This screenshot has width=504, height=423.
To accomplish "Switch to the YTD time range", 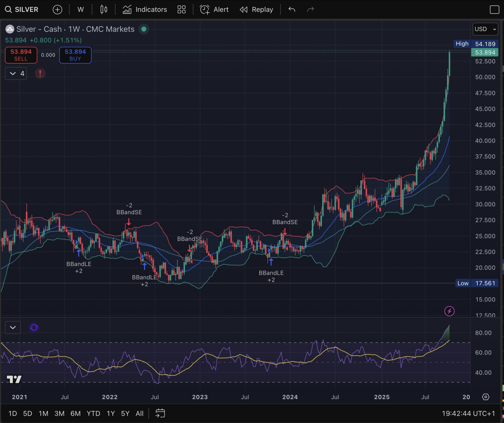I will [x=93, y=413].
